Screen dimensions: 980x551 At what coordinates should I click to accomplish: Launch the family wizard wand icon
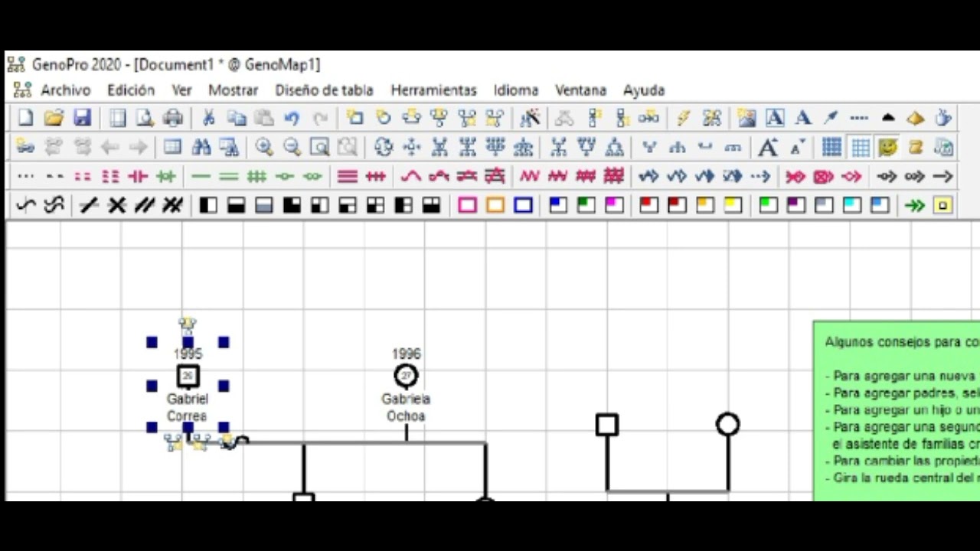(x=530, y=118)
